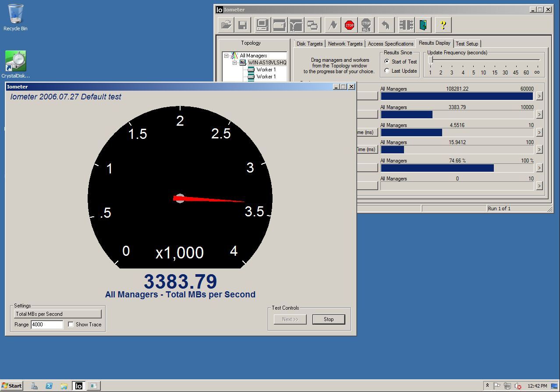Viewport: 560px width, 392px height.
Task: Select the Start of Test radio button
Action: (387, 62)
